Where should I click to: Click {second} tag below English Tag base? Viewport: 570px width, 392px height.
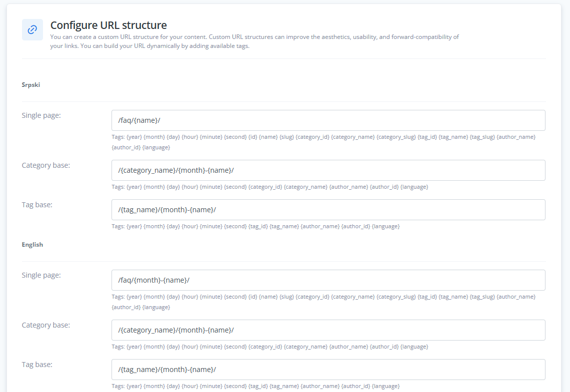click(x=235, y=386)
